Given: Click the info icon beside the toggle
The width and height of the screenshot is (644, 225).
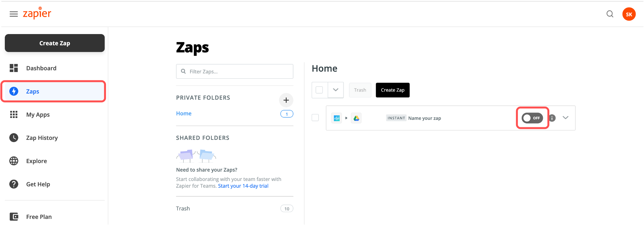Looking at the screenshot, I should click(x=552, y=118).
